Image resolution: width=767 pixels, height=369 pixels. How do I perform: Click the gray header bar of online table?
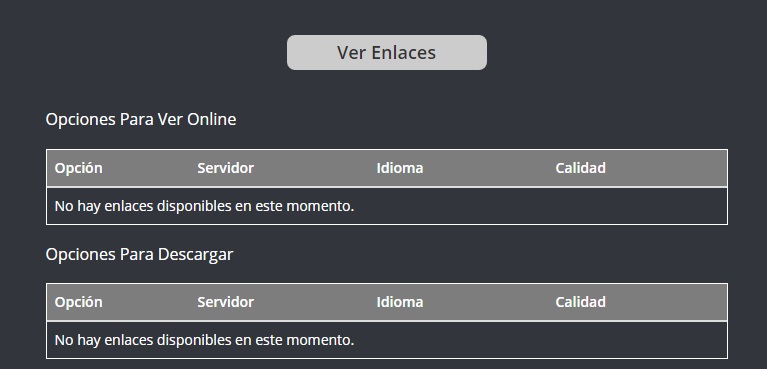point(387,168)
